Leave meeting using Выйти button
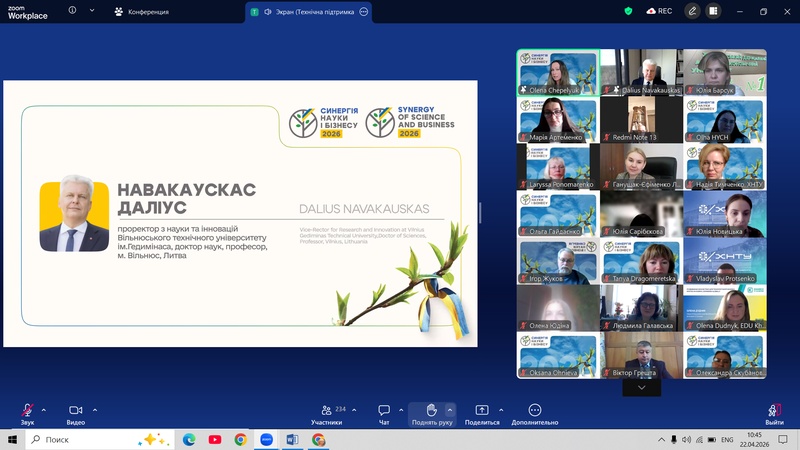 pyautogui.click(x=774, y=414)
